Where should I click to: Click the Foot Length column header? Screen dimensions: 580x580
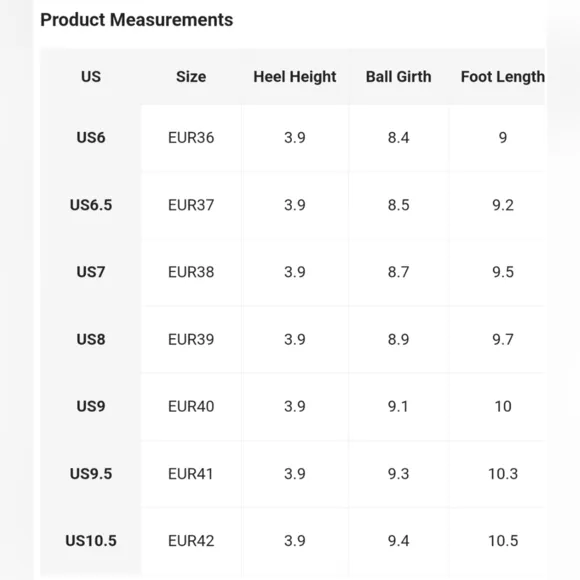[x=503, y=77]
